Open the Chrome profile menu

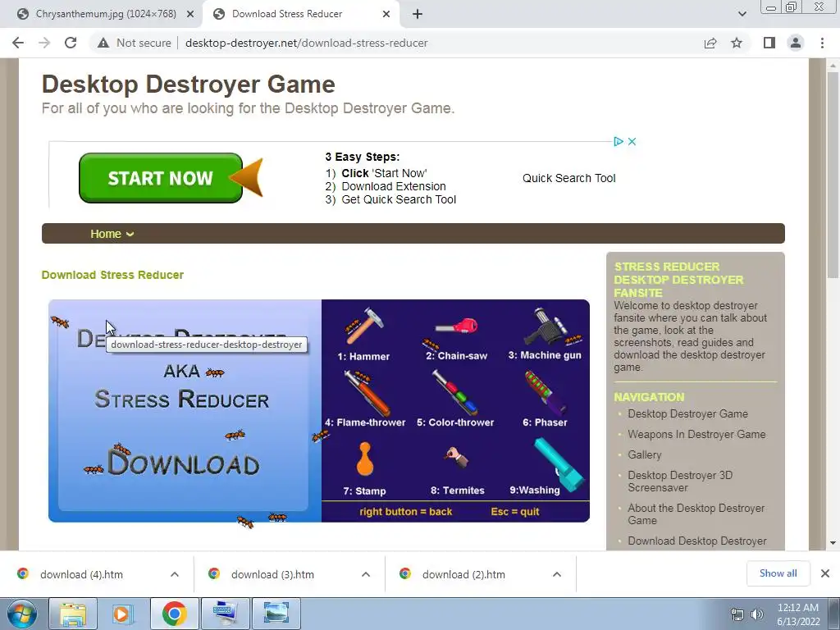[796, 43]
